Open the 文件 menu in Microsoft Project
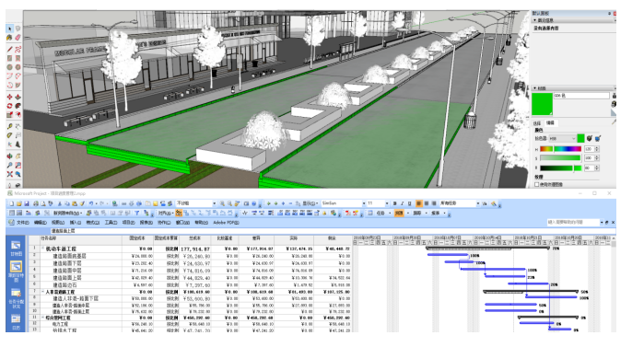Viewport: 644px width, 347px height. (x=22, y=223)
